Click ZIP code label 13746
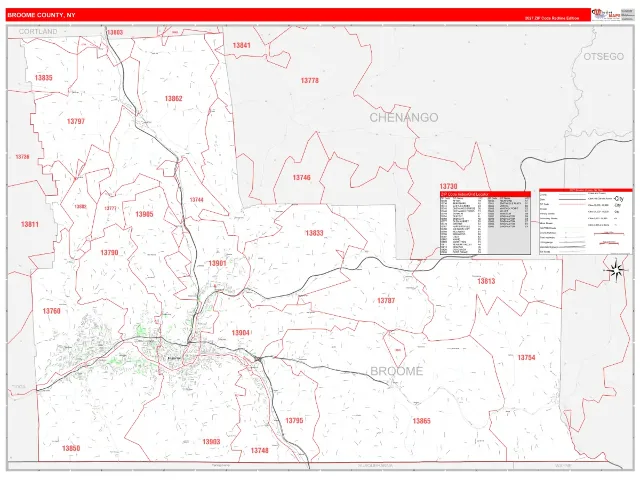The height and width of the screenshot is (480, 640). (302, 178)
